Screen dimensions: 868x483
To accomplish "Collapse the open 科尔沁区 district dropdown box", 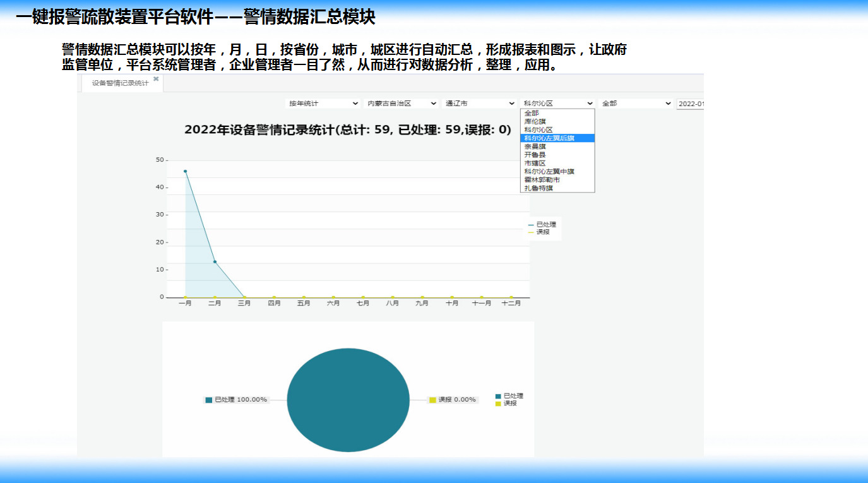I will click(x=557, y=104).
